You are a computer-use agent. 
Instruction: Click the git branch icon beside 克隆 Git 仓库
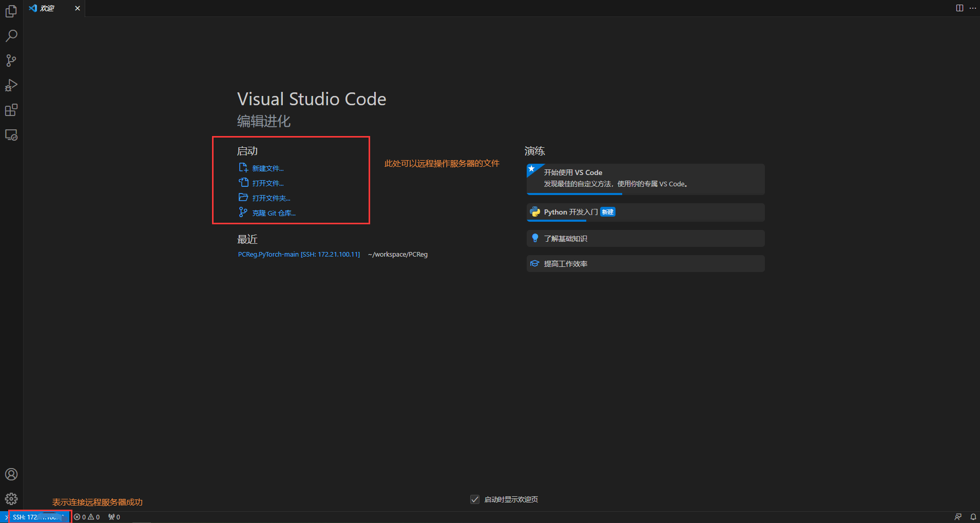click(243, 212)
